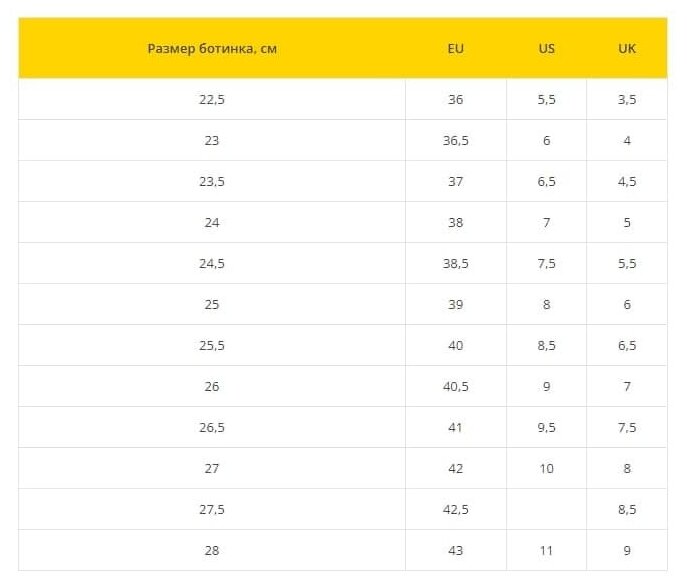Select the 8,5 cell in UK column

coord(627,509)
